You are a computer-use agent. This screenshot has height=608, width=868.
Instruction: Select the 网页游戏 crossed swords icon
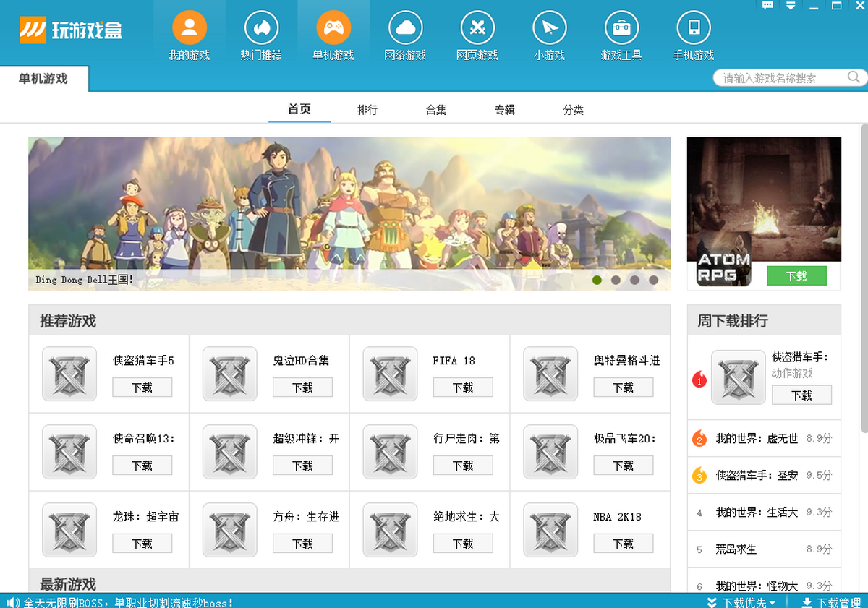[477, 29]
